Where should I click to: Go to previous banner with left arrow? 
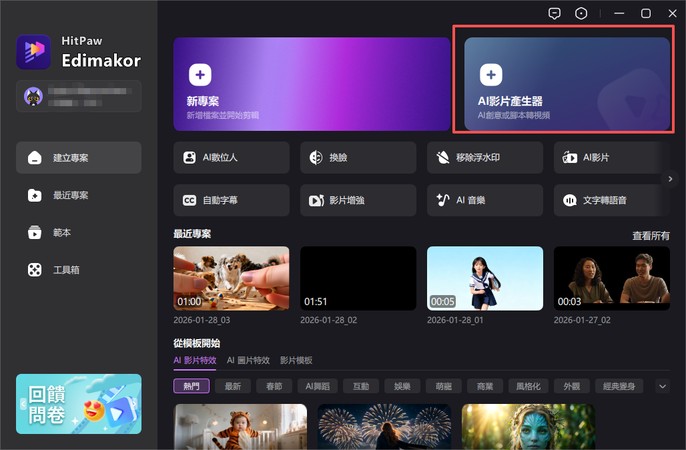click(23, 404)
